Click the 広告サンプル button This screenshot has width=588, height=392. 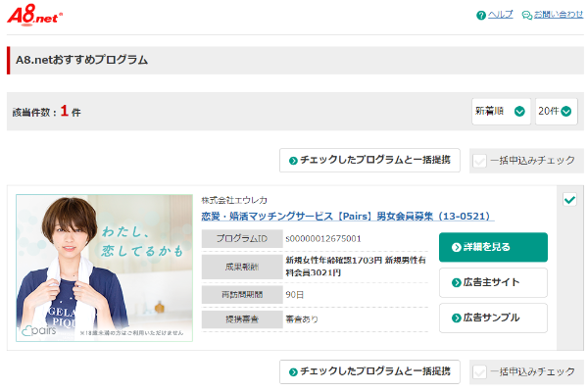click(493, 318)
